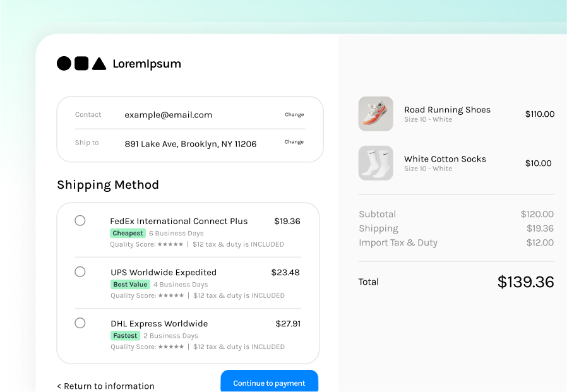Viewport: 567px width, 392px height.
Task: Click the Subtotal $120.00 amount
Action: tap(537, 214)
